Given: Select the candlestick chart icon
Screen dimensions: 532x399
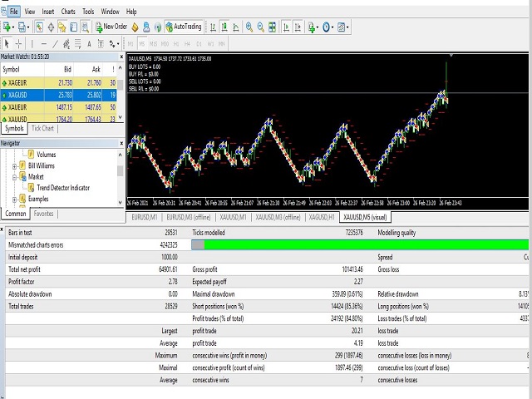Looking at the screenshot, I should [224, 27].
